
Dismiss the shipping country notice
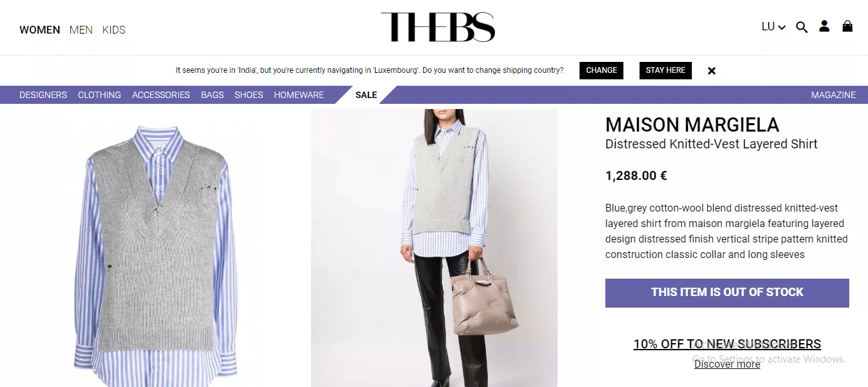tap(712, 71)
